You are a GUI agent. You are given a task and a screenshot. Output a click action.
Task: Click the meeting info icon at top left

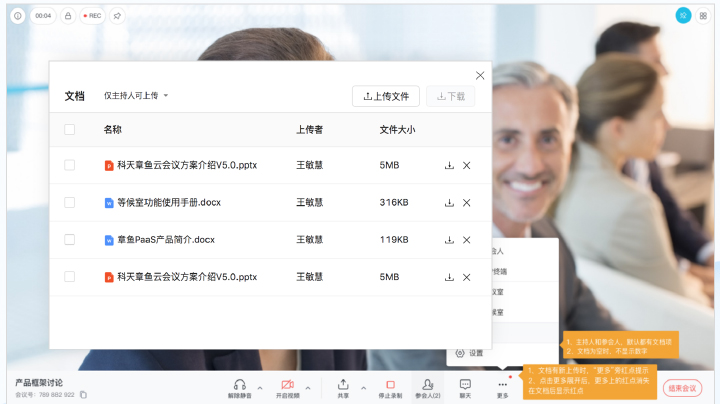(x=17, y=16)
